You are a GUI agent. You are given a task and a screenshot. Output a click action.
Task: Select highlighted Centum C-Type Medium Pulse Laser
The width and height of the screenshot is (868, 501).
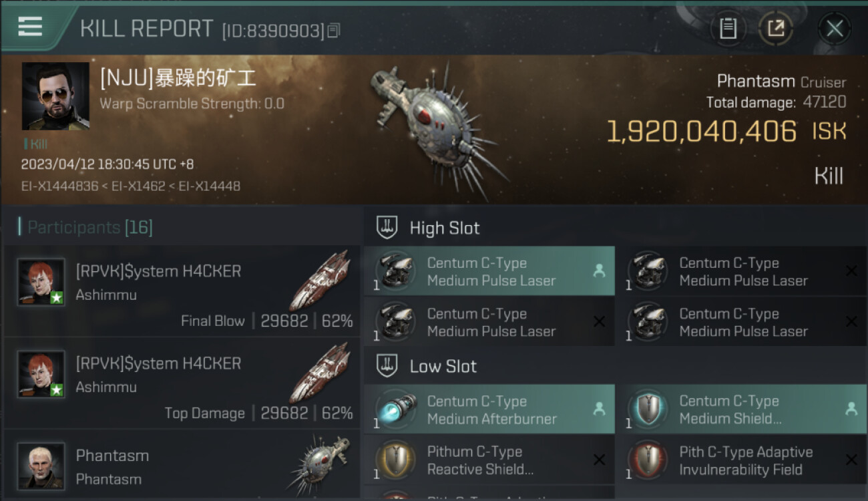point(489,271)
